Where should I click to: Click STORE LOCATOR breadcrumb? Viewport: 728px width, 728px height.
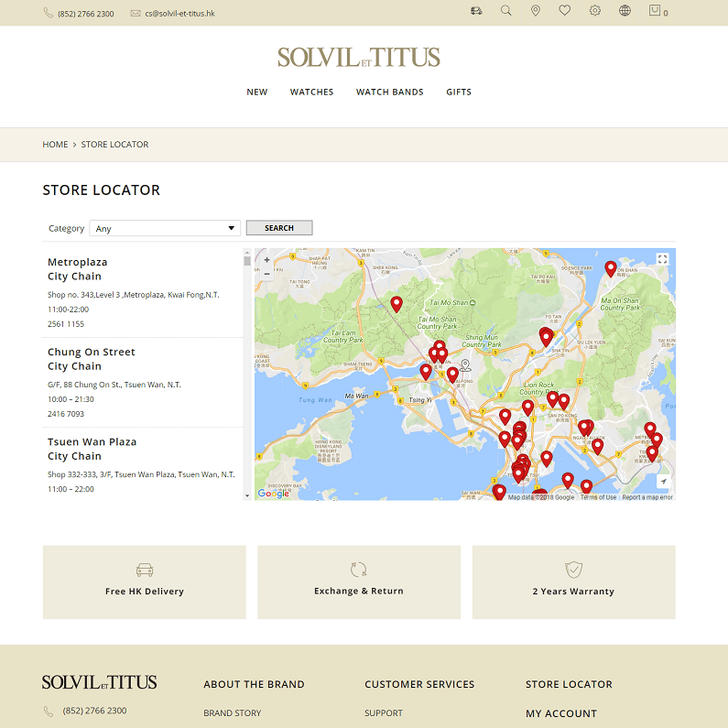pos(114,145)
